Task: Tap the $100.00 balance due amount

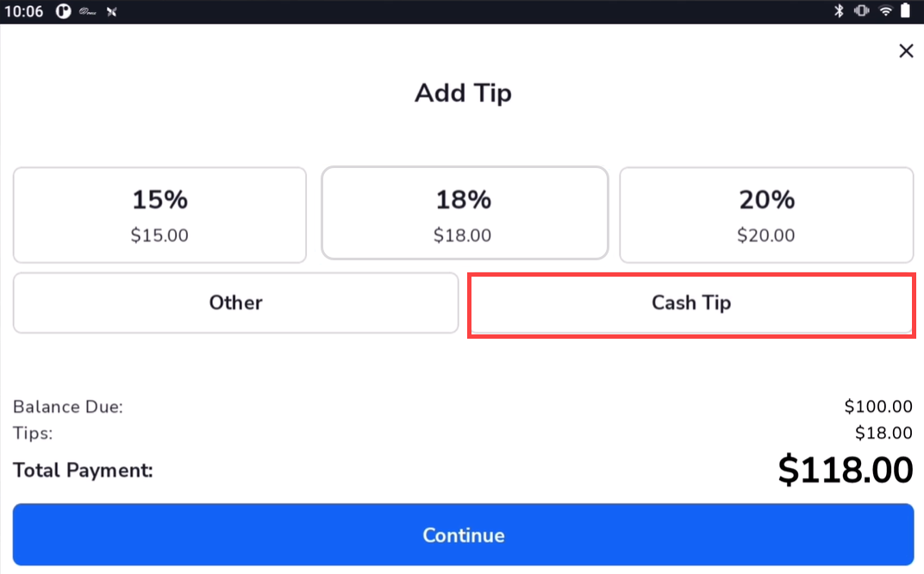Action: tap(877, 407)
